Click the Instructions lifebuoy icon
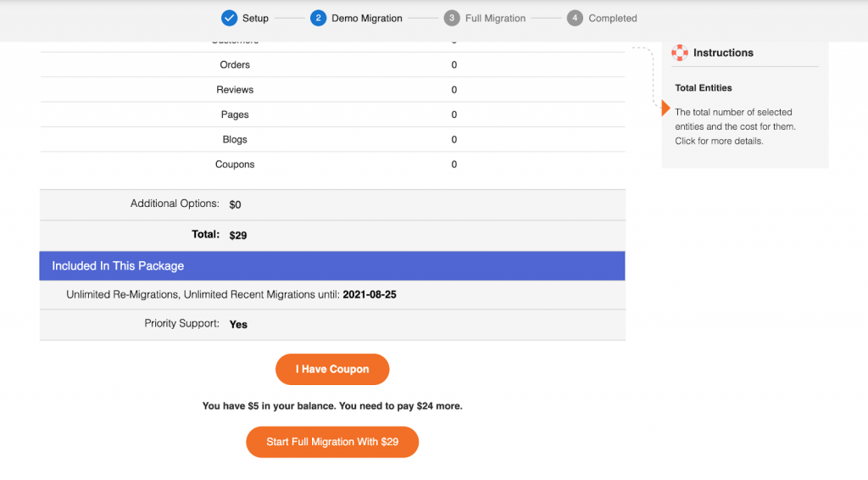 pyautogui.click(x=680, y=53)
